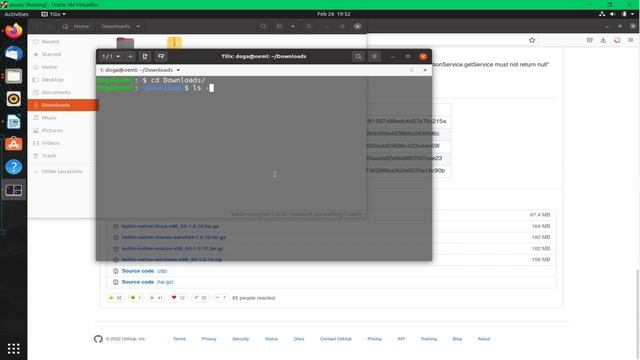Open the system power menu arrow

[x=632, y=14]
